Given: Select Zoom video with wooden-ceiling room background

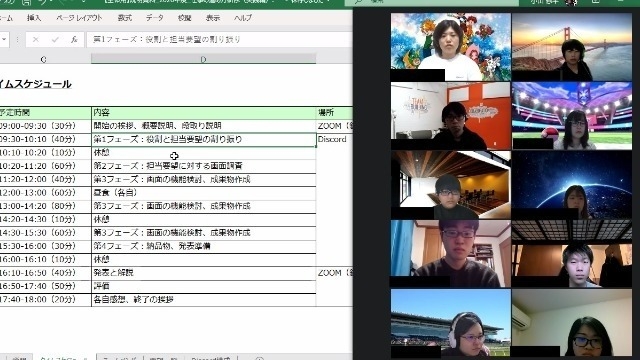Looking at the screenshot, I should point(451,185).
